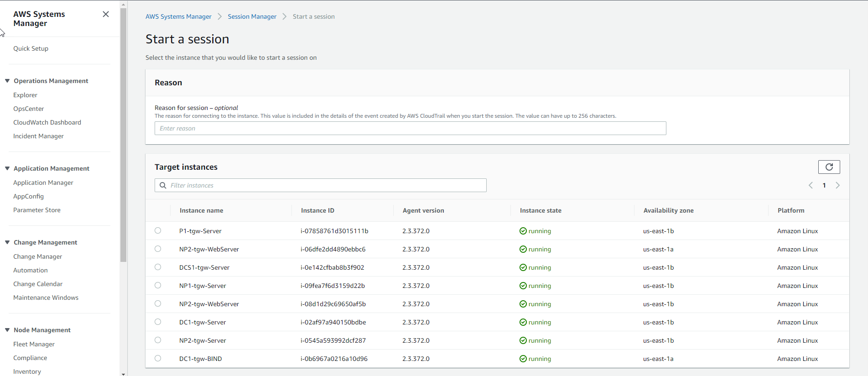Click instance ID i-0b6967a0216a10d96
The image size is (868, 376).
[334, 359]
